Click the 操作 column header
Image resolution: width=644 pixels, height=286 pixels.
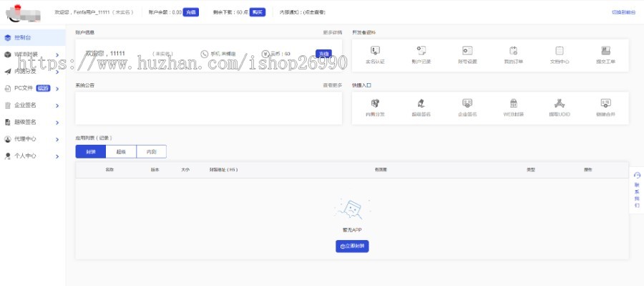coord(588,170)
